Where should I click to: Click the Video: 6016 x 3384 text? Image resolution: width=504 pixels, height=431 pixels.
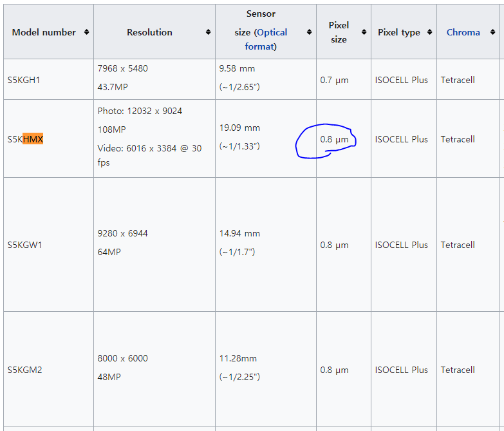137,148
